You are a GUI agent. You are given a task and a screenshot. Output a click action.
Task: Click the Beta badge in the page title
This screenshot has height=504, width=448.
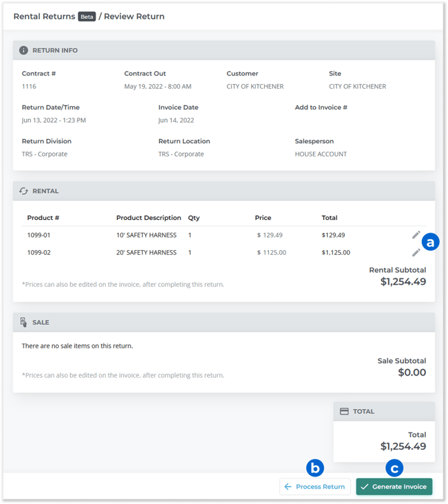(x=87, y=17)
